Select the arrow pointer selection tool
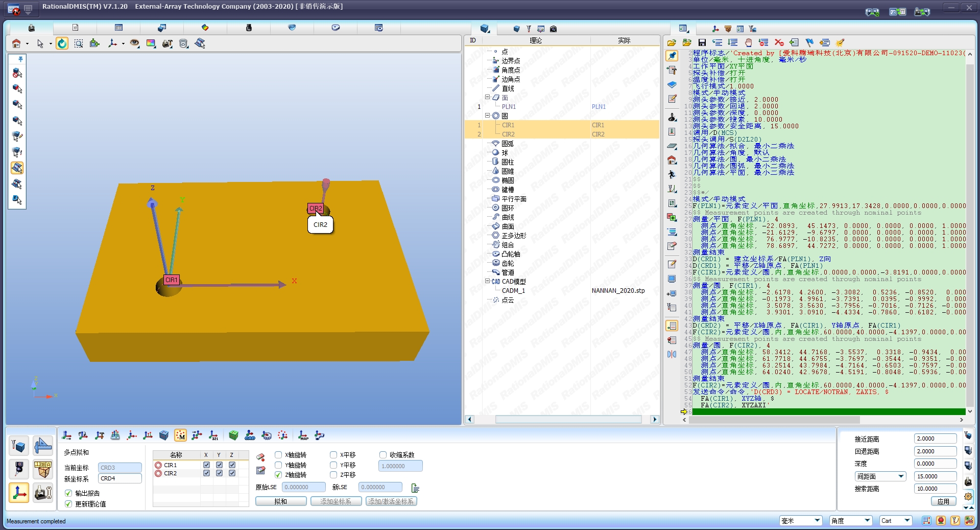980x530 pixels. (x=40, y=43)
